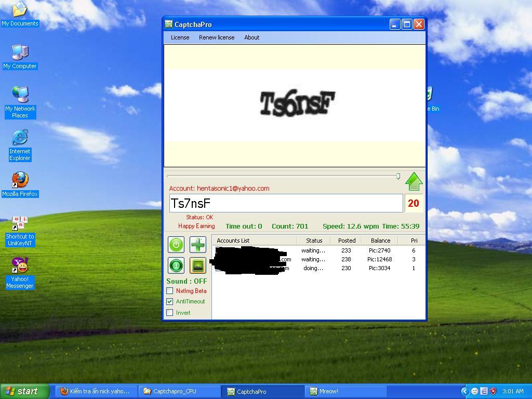This screenshot has width=532, height=399.
Task: Click the picture image icon button
Action: [x=198, y=265]
